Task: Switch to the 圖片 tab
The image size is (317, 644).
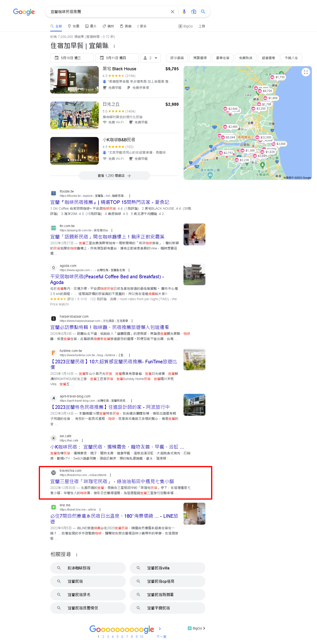Action: (91, 26)
